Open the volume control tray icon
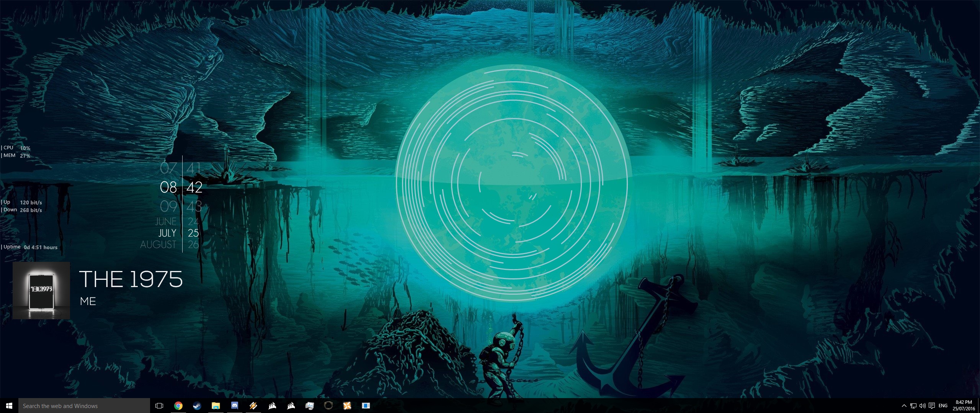980x413 pixels. point(922,406)
